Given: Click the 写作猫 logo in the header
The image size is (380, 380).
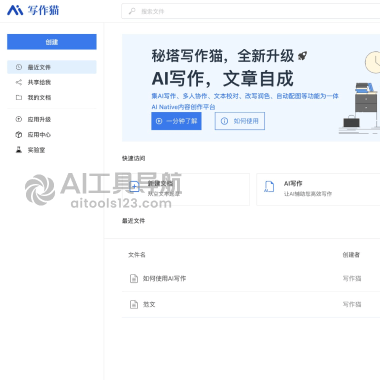Looking at the screenshot, I should (x=33, y=10).
